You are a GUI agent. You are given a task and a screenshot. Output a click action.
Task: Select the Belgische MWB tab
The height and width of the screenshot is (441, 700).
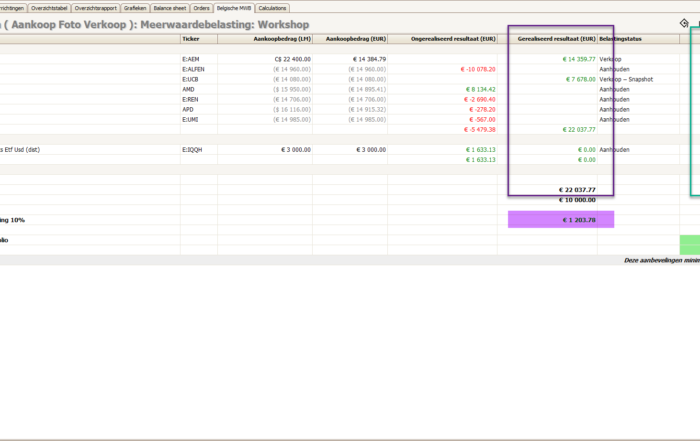pyautogui.click(x=235, y=8)
